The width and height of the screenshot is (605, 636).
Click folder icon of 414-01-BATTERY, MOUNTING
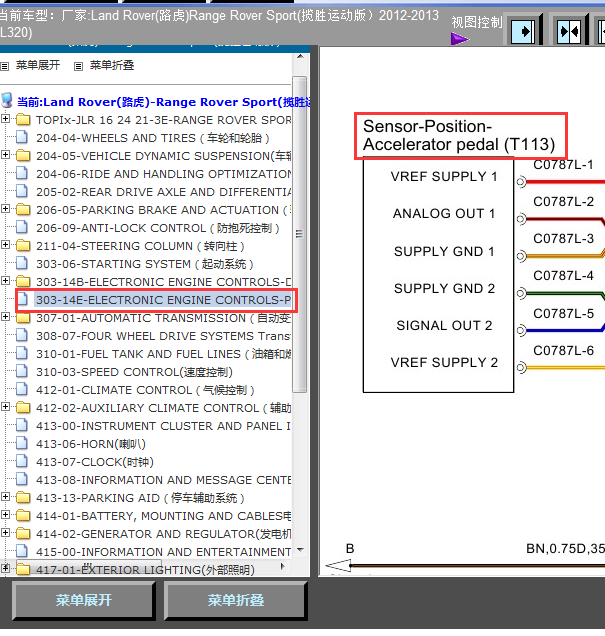pyautogui.click(x=23, y=515)
